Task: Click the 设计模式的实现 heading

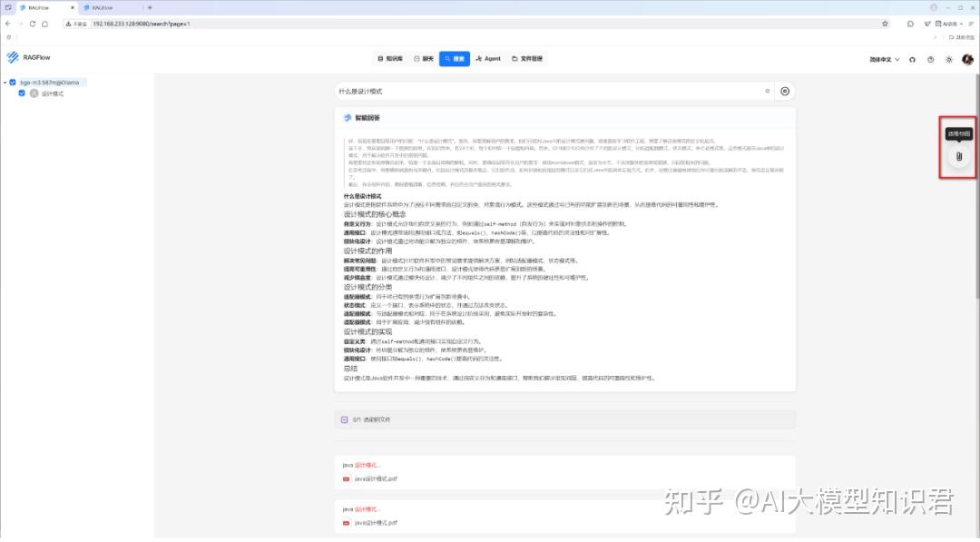Action: coord(368,332)
